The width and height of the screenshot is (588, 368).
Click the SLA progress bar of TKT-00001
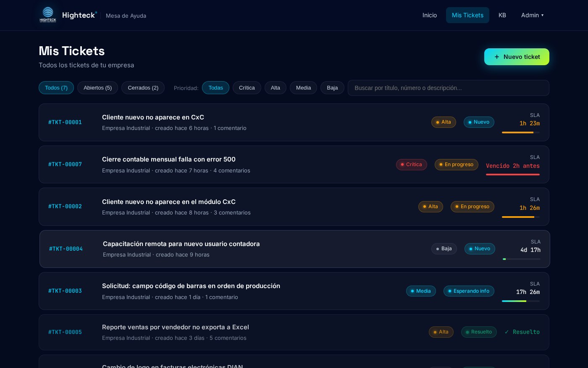click(521, 132)
